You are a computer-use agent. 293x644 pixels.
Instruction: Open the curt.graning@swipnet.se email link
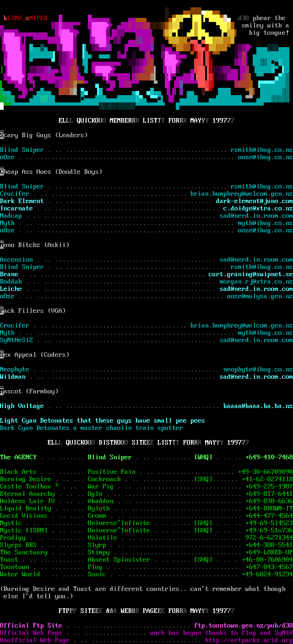[250, 274]
